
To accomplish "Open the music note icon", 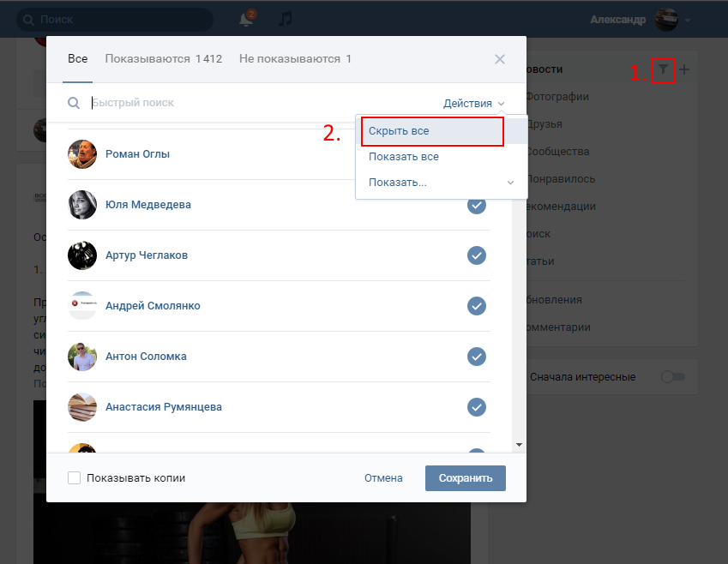I will coord(286,19).
